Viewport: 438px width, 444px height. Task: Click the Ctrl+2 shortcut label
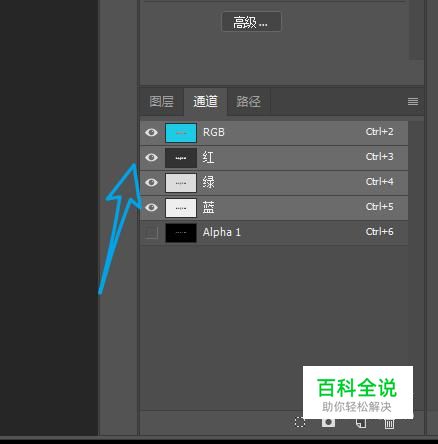[x=379, y=132]
